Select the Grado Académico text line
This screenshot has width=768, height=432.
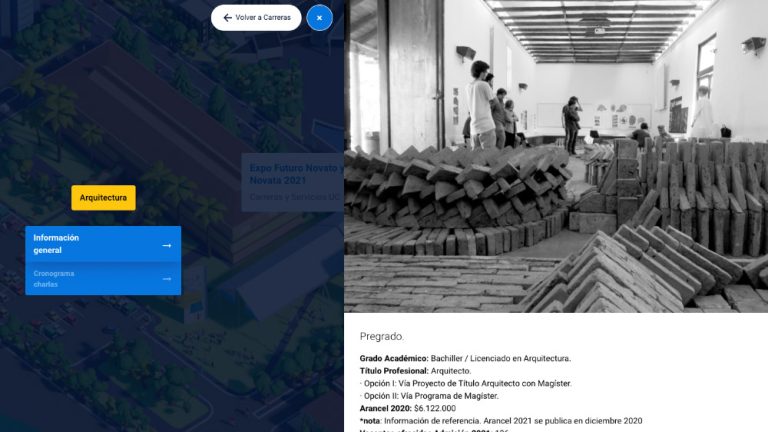coord(465,359)
